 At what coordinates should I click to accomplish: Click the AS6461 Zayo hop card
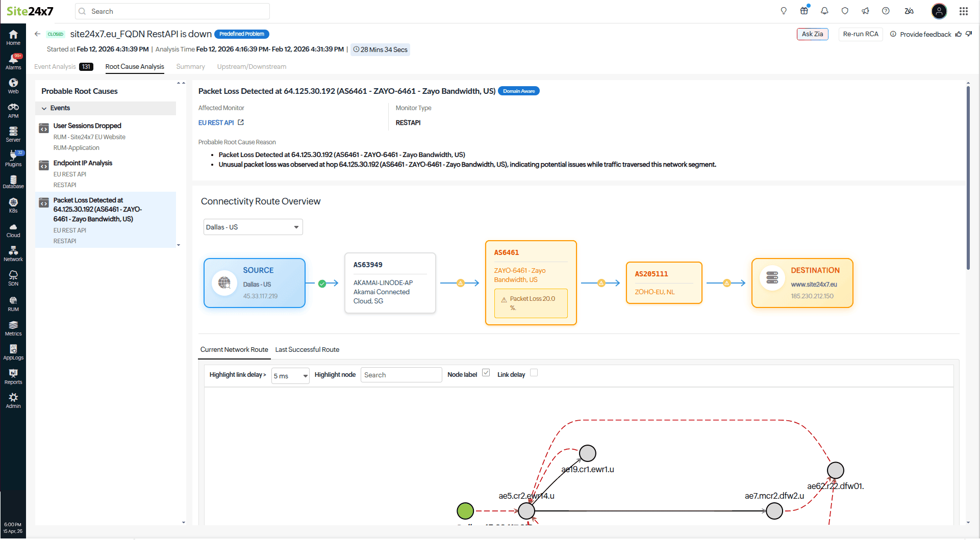click(531, 283)
